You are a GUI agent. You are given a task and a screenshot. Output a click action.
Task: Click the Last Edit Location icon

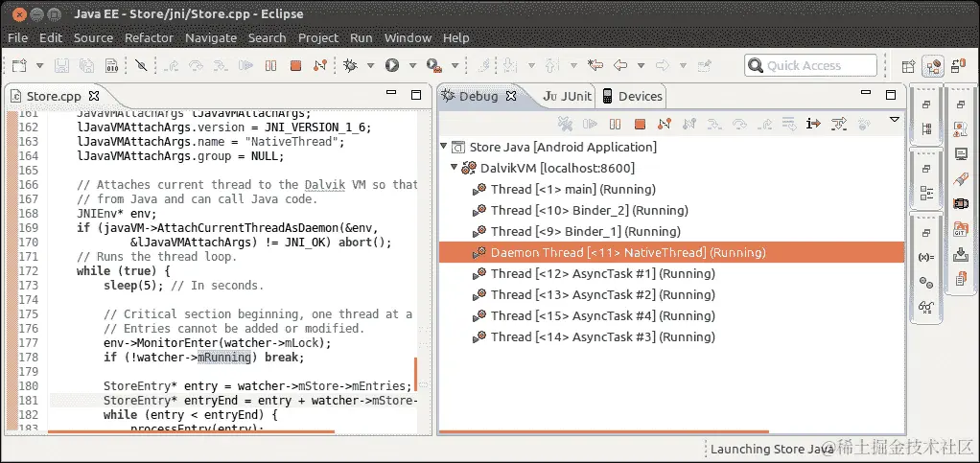595,65
